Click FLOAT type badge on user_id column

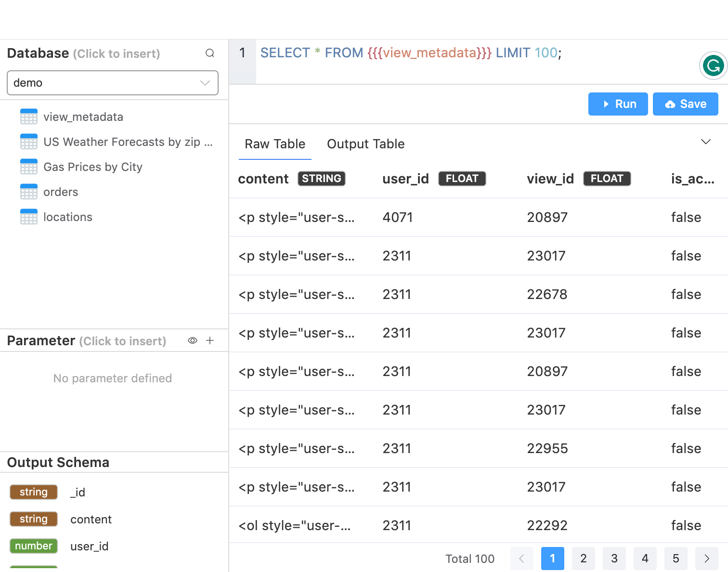462,179
